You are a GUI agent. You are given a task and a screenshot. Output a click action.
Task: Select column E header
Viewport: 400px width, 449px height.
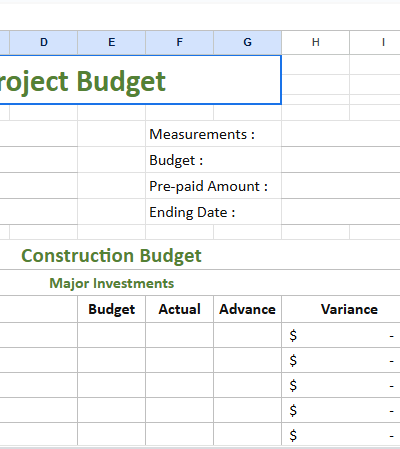[x=112, y=42]
